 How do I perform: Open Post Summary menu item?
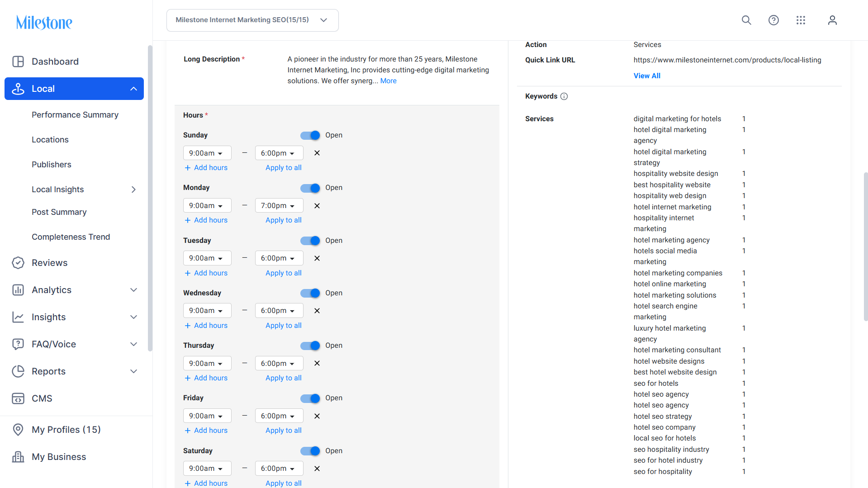point(59,212)
